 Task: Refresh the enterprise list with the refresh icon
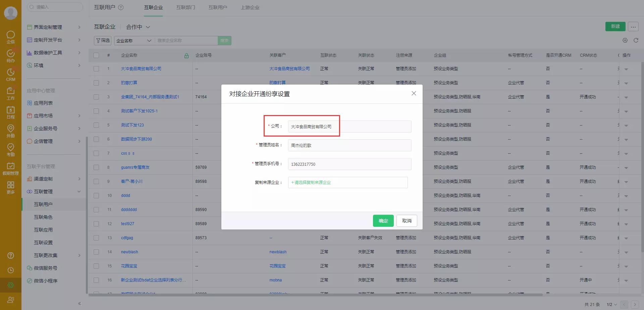(x=636, y=40)
